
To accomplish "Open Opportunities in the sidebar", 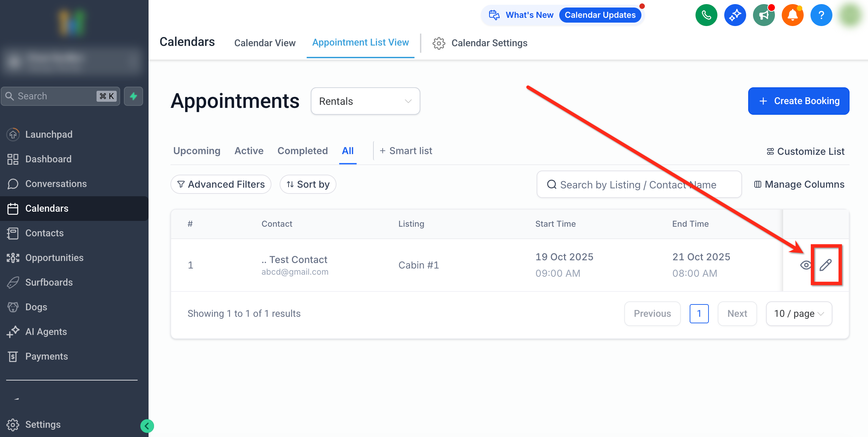I will pos(54,258).
